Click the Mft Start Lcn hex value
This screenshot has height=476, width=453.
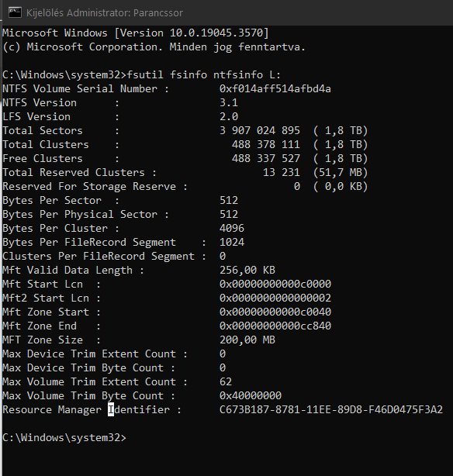click(275, 285)
